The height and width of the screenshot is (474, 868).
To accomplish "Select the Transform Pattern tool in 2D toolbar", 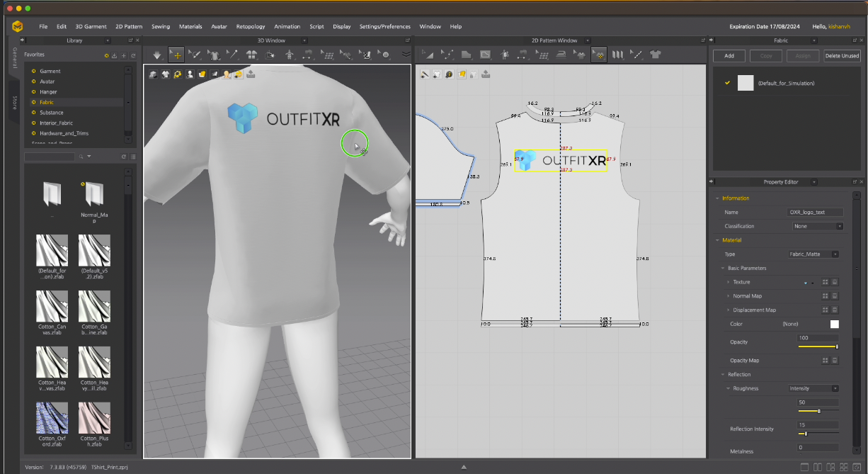I will tap(428, 54).
